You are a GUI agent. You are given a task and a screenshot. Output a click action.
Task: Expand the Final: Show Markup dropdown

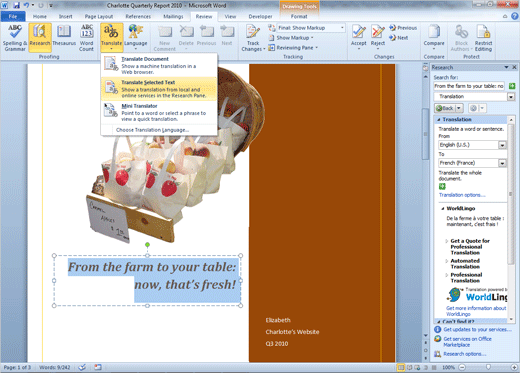(x=342, y=28)
